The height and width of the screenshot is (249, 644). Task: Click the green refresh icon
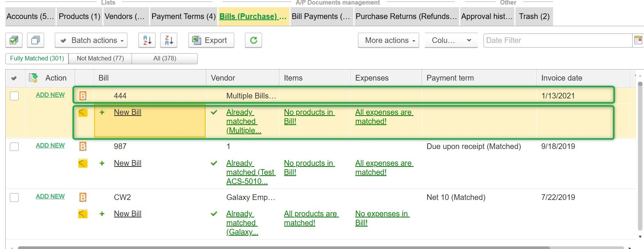tap(253, 40)
